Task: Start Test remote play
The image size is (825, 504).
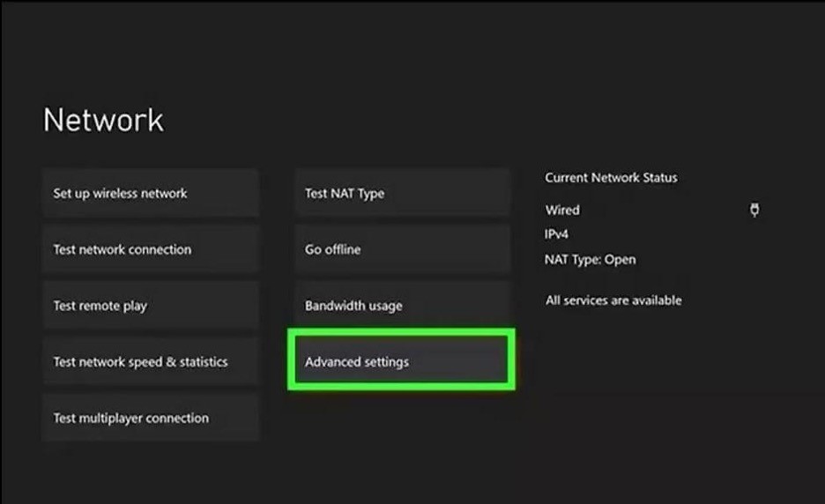Action: click(x=150, y=306)
